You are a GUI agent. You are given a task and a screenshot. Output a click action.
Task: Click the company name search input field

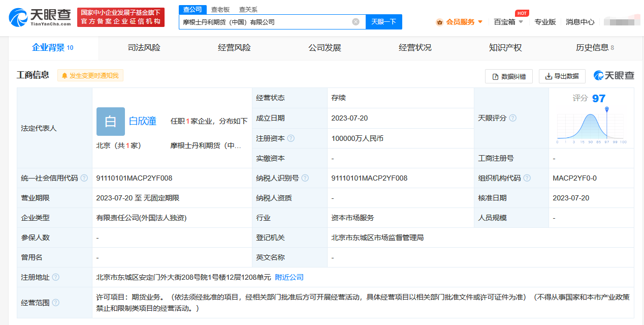[x=264, y=22]
